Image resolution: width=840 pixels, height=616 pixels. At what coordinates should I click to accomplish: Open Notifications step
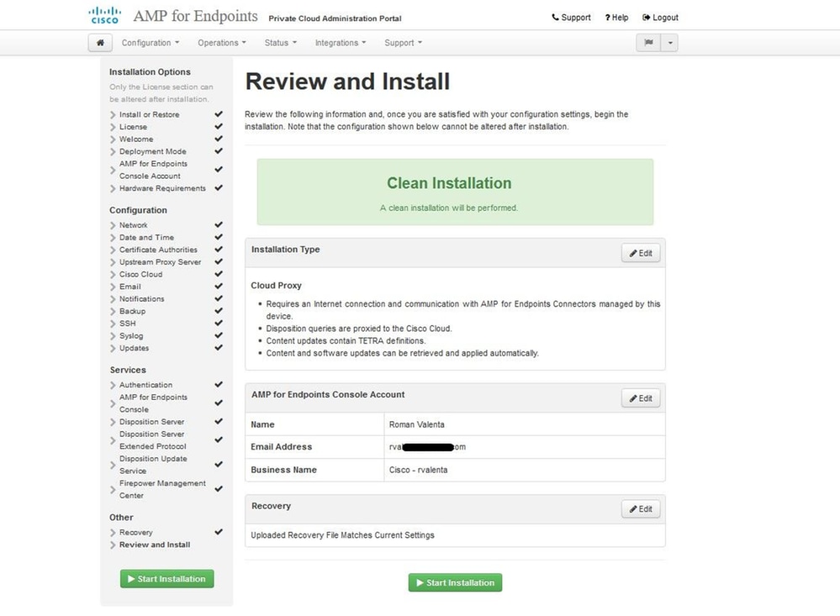pyautogui.click(x=142, y=299)
